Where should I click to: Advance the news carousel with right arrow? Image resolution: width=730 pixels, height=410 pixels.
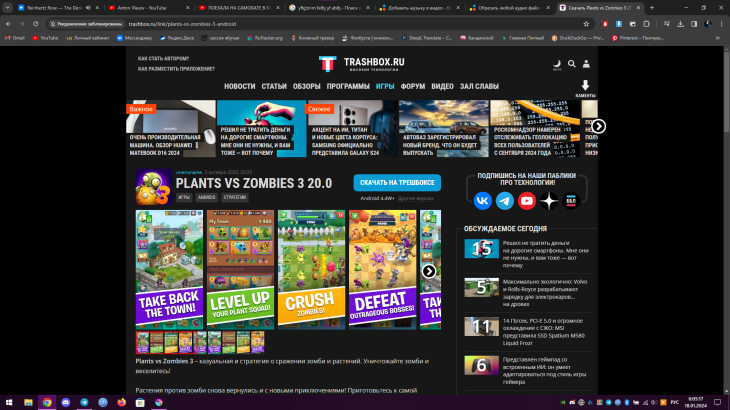(x=598, y=126)
